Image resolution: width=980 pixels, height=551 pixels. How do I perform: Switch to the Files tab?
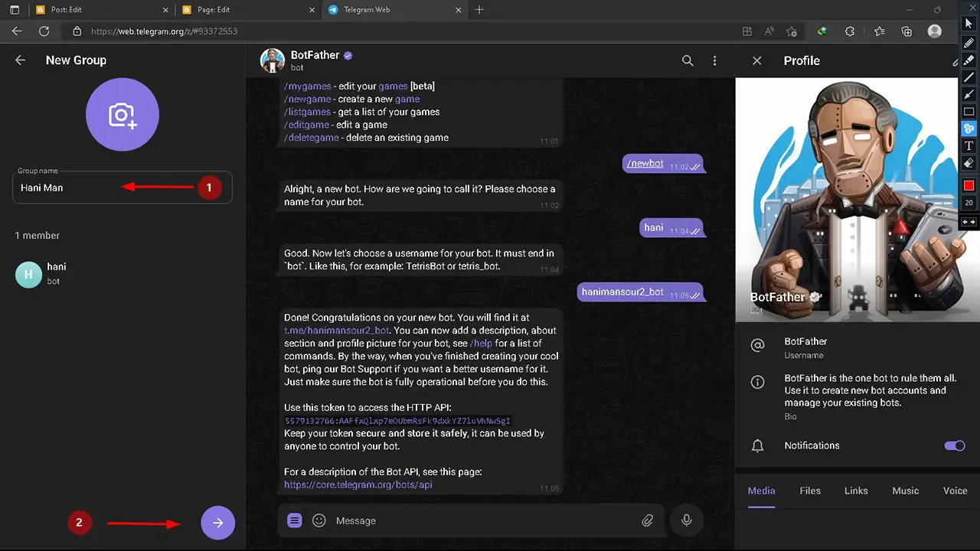point(810,491)
